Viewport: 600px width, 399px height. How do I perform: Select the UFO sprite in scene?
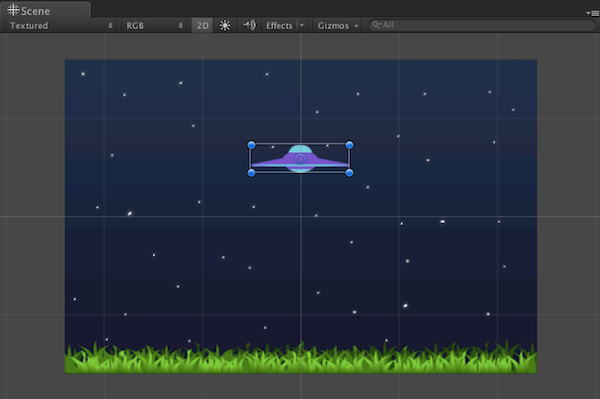[x=300, y=159]
